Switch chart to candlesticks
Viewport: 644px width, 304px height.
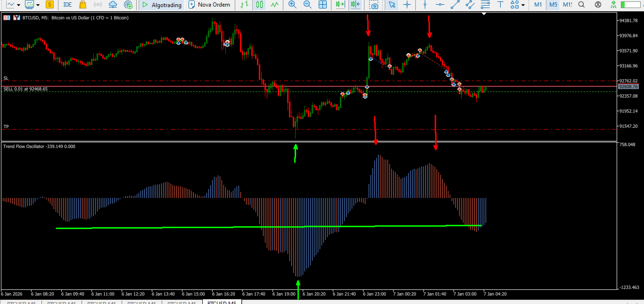[x=259, y=5]
